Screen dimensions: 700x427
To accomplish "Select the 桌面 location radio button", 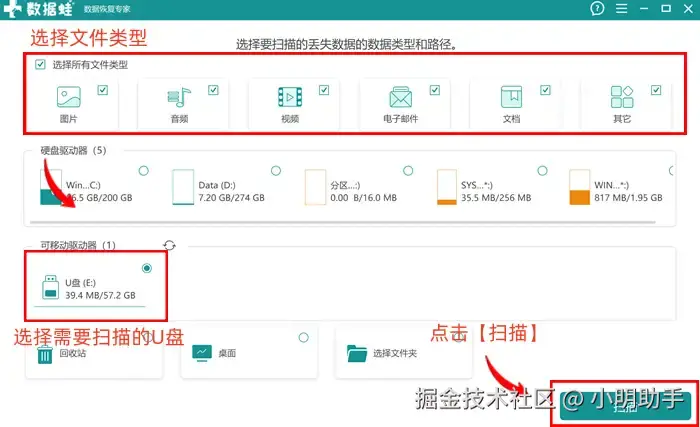I will pos(304,337).
